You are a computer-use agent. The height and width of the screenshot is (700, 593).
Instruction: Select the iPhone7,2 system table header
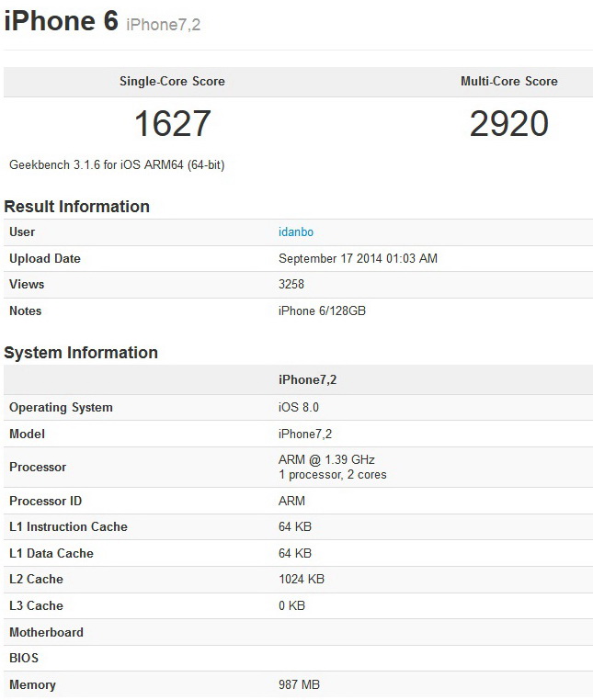point(307,380)
